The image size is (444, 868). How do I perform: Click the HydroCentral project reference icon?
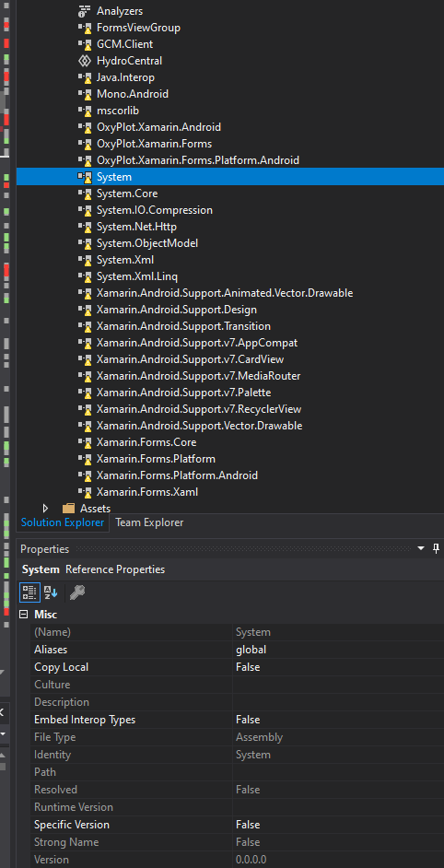[x=85, y=61]
